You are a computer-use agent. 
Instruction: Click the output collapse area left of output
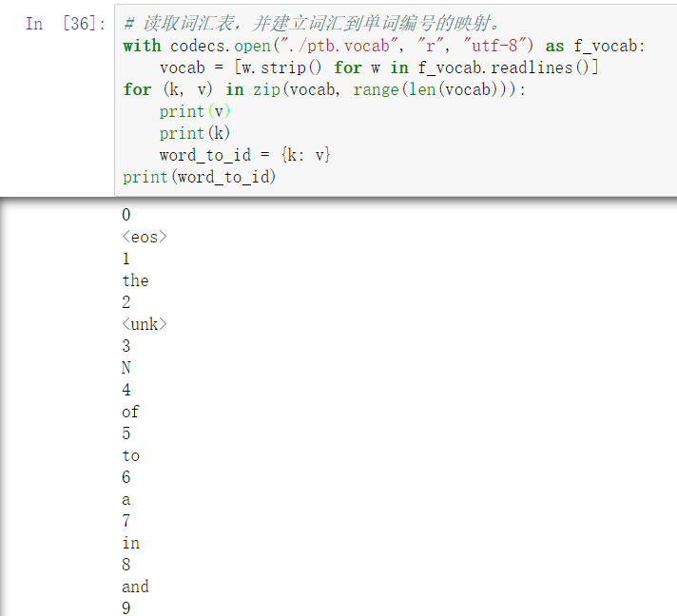[56, 408]
